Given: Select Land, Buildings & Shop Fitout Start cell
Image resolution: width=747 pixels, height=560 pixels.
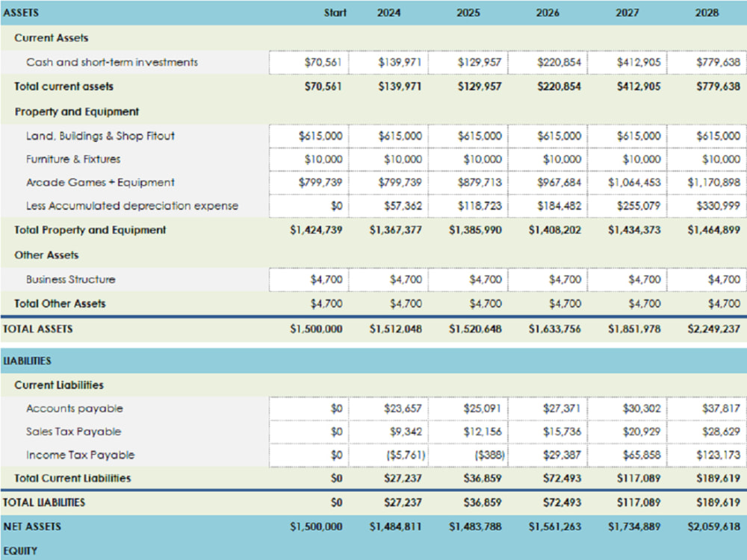Looking at the screenshot, I should click(309, 136).
